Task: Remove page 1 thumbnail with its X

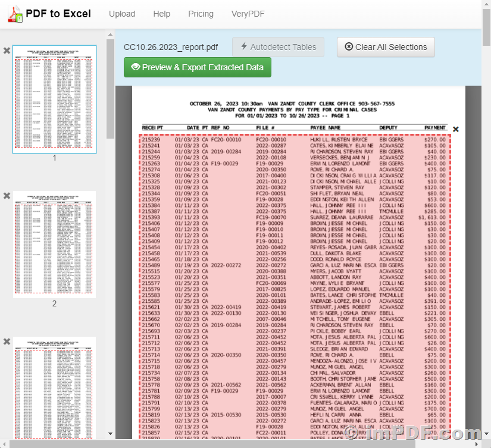Action: click(x=7, y=51)
